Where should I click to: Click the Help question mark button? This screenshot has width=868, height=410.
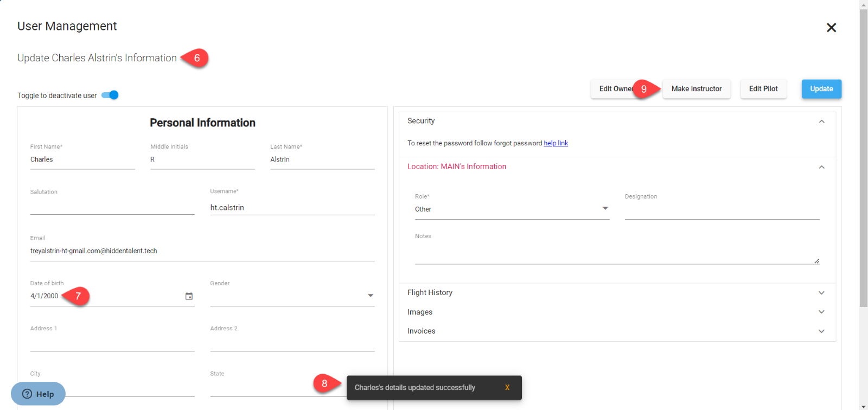click(x=38, y=394)
